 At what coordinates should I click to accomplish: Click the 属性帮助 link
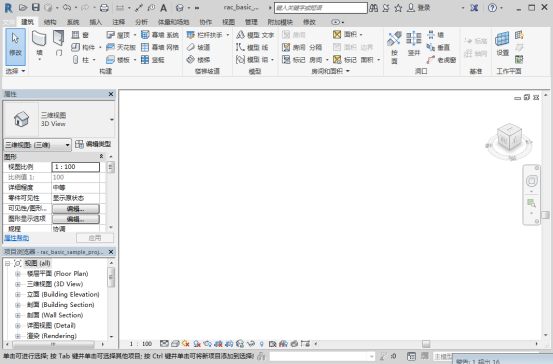click(x=17, y=238)
